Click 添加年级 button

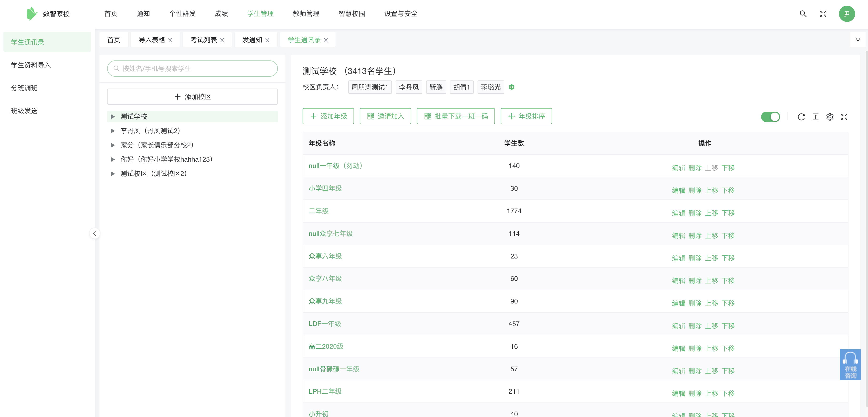pyautogui.click(x=328, y=116)
